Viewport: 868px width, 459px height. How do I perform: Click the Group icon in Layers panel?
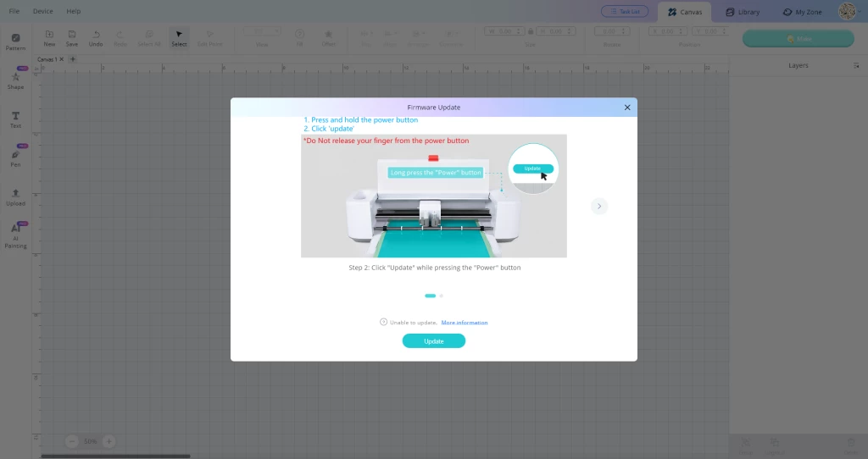coord(746,445)
